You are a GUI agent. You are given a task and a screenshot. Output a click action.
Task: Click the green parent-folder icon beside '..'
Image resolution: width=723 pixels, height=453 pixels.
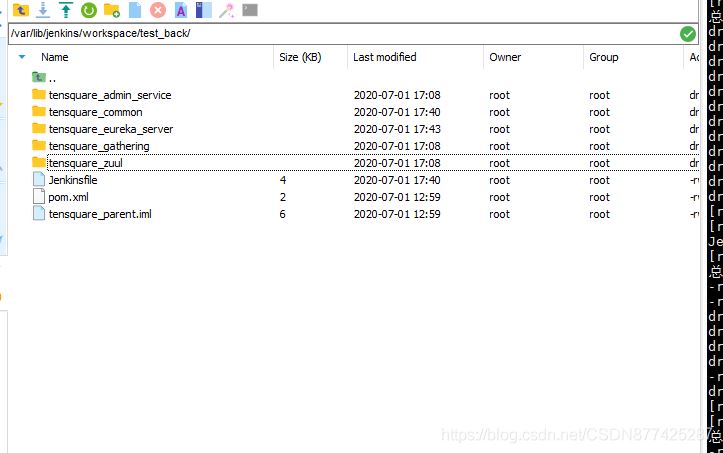(39, 77)
